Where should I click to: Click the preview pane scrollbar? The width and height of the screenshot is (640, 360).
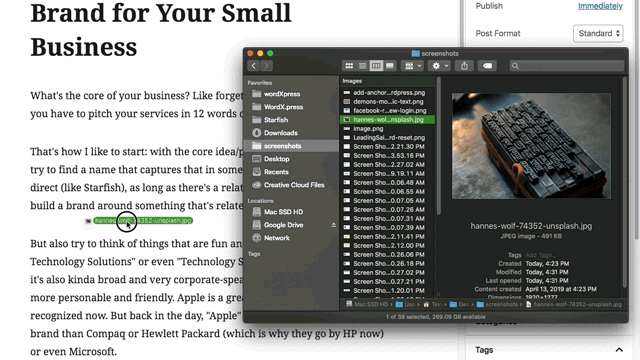(624, 182)
